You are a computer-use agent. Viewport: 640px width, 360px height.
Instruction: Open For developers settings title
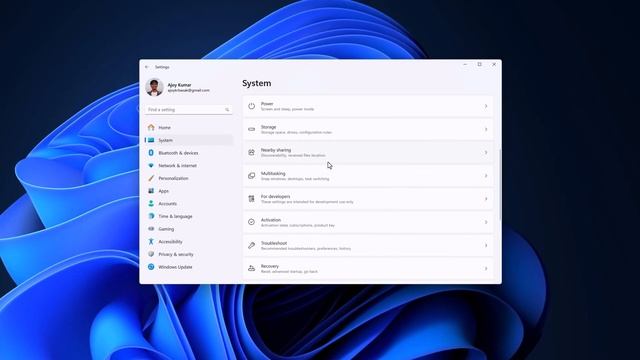click(x=276, y=196)
